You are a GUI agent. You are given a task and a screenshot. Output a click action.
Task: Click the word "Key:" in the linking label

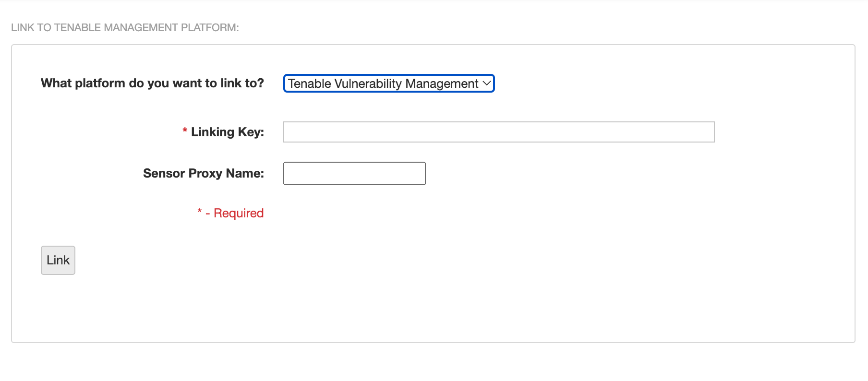251,132
